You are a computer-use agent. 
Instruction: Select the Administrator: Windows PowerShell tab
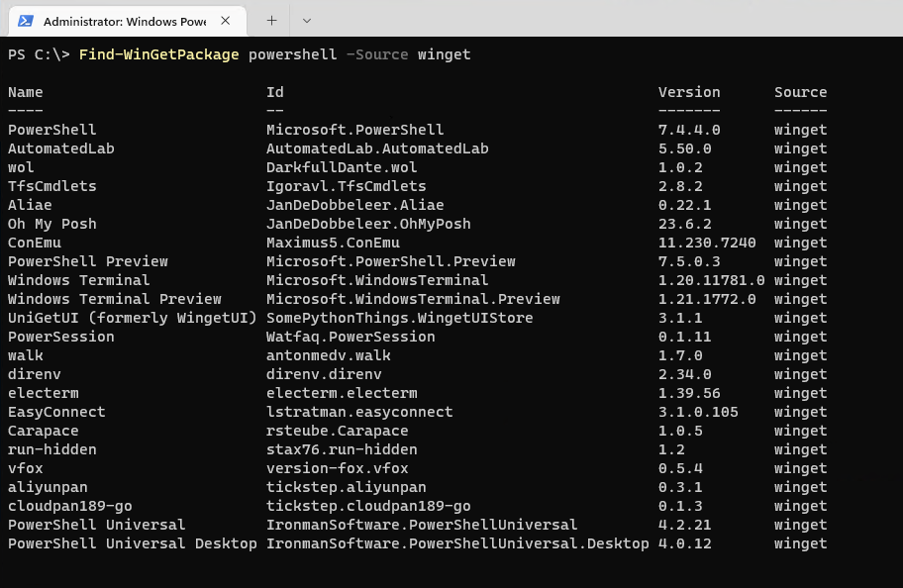[128, 22]
